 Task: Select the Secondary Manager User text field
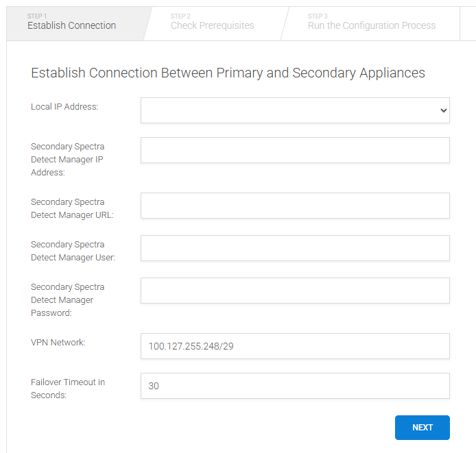click(x=295, y=248)
